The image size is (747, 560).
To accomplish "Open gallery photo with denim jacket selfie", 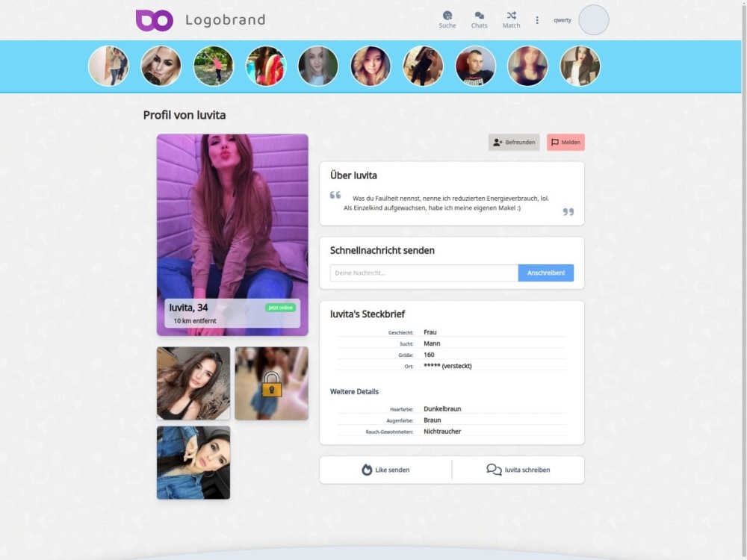I will click(x=193, y=462).
